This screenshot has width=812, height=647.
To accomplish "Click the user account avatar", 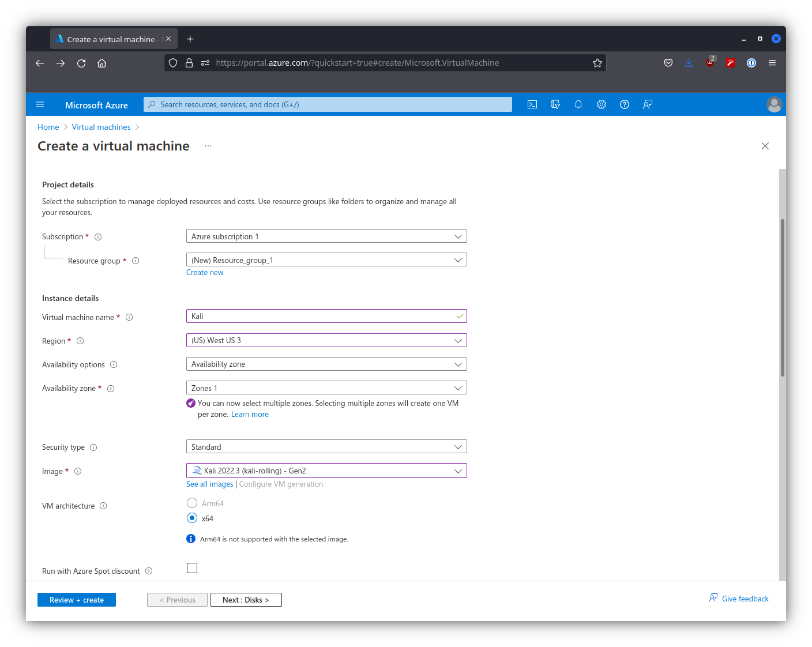I will pos(774,104).
